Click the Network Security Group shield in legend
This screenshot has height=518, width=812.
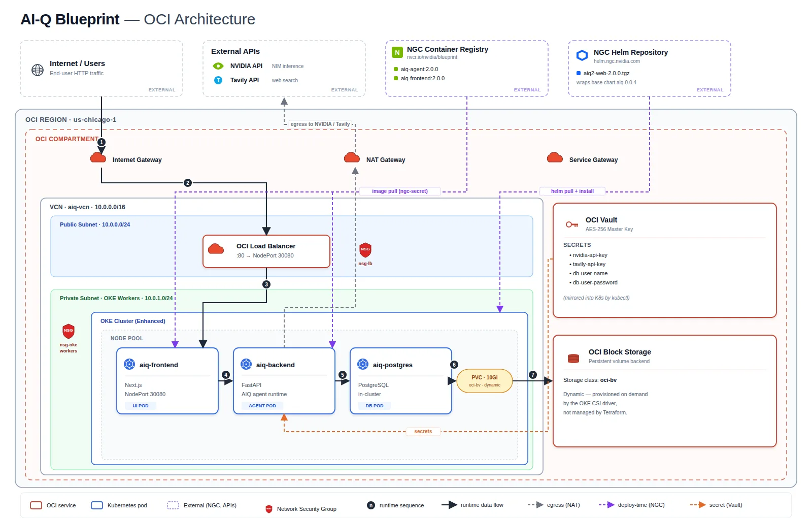click(269, 509)
